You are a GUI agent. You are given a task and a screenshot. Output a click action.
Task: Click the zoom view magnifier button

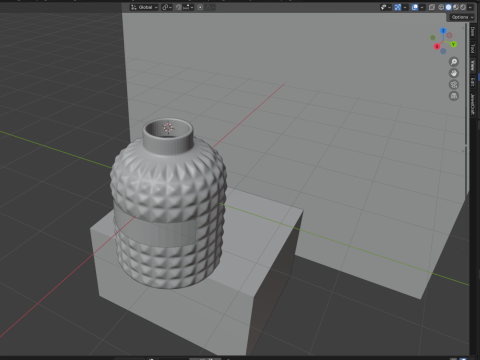[454, 62]
